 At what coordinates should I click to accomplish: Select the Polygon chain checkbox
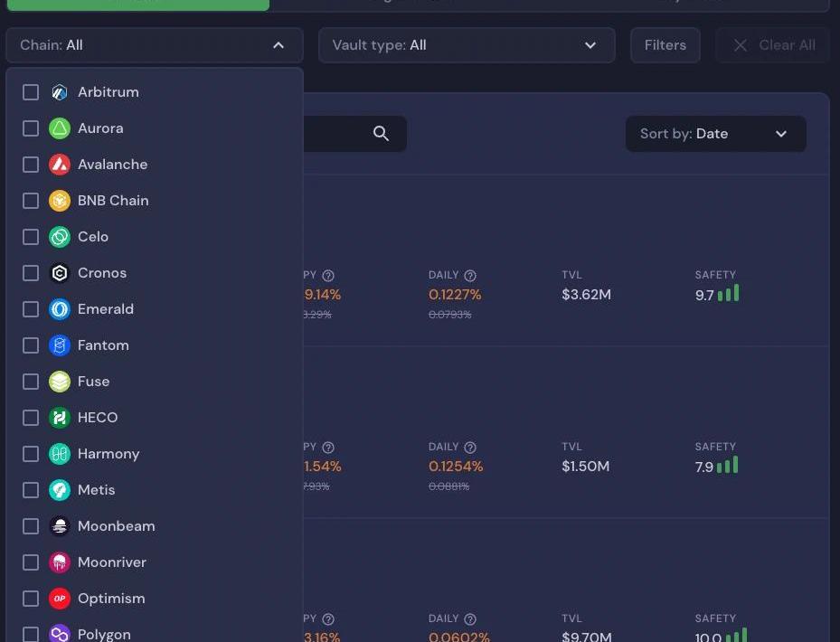[31, 634]
